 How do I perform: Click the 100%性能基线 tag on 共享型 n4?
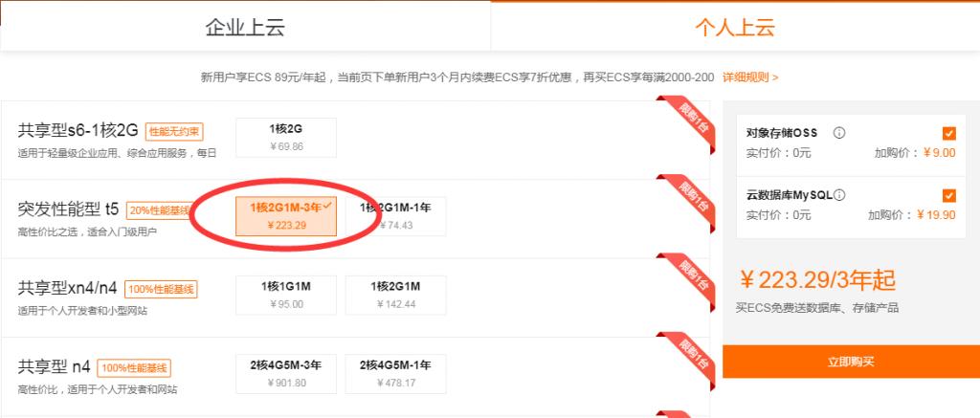134,368
